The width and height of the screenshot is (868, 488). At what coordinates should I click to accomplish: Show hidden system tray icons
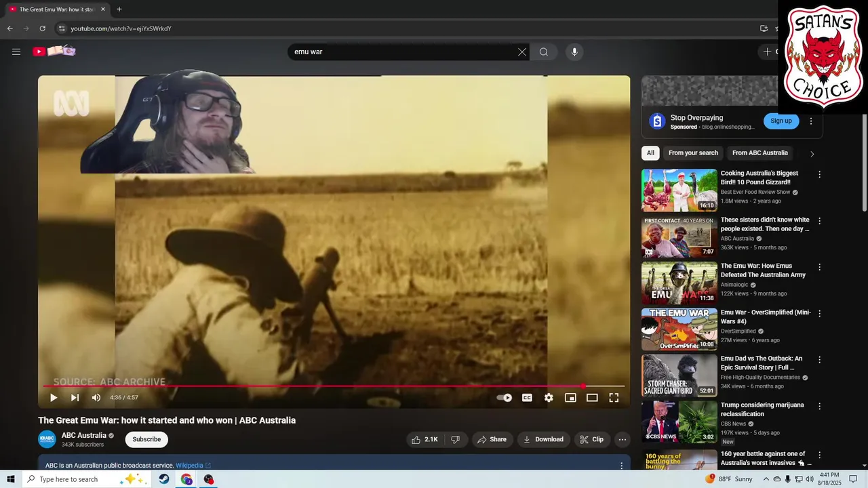766,479
